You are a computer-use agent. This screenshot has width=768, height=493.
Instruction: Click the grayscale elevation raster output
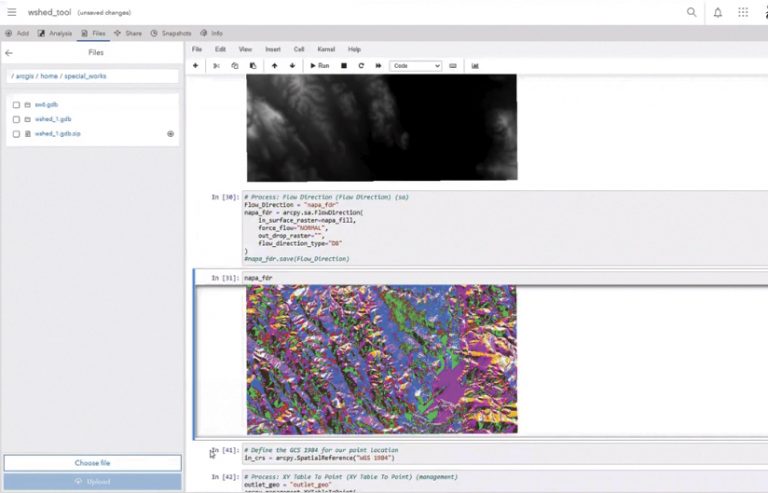(382, 128)
